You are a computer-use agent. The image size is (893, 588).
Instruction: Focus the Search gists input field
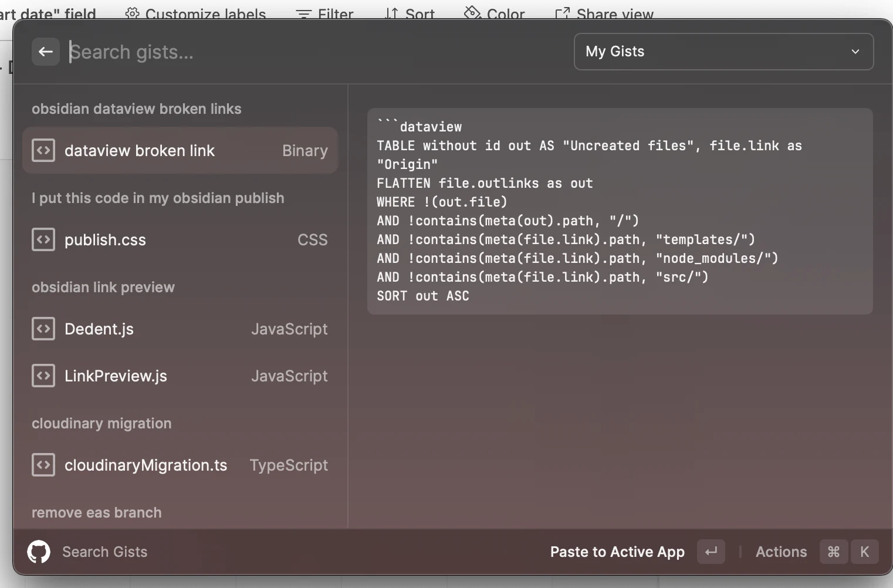[317, 52]
